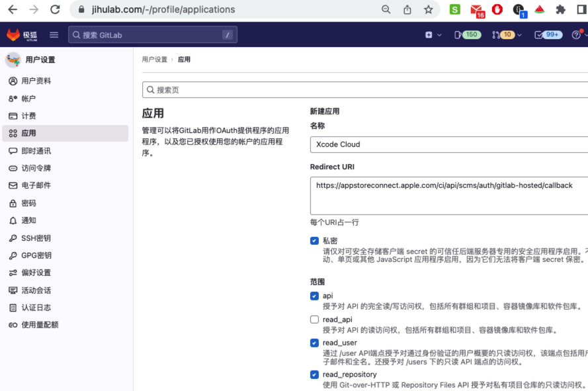This screenshot has width=588, height=391.
Task: Open the zoom magnifier icon in address bar
Action: tap(386, 9)
